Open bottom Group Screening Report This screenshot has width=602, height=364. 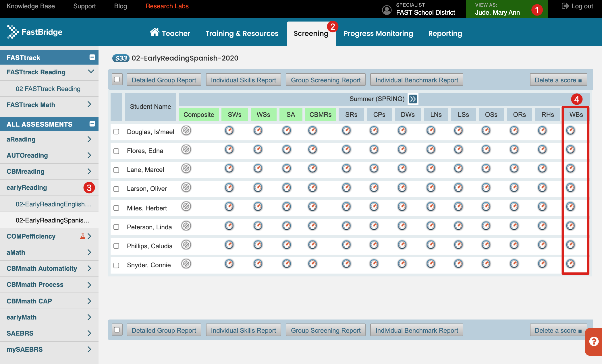(x=326, y=330)
